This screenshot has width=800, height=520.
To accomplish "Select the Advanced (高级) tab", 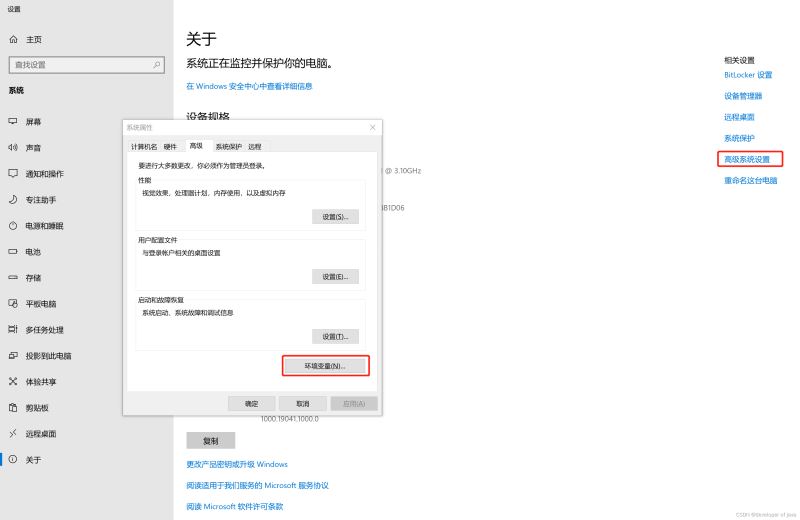I will pyautogui.click(x=196, y=146).
